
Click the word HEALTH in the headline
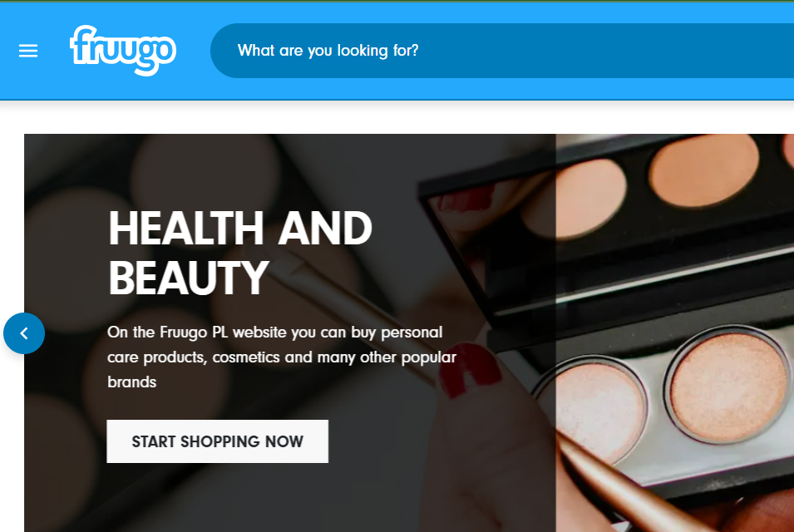tap(186, 229)
